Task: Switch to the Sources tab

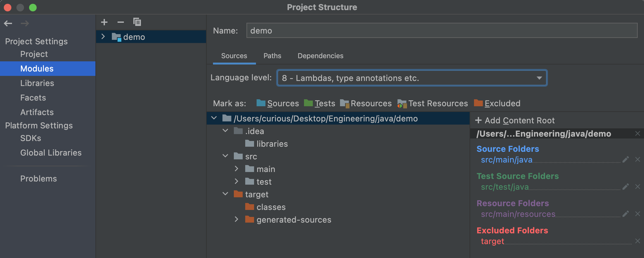Action: (x=234, y=56)
